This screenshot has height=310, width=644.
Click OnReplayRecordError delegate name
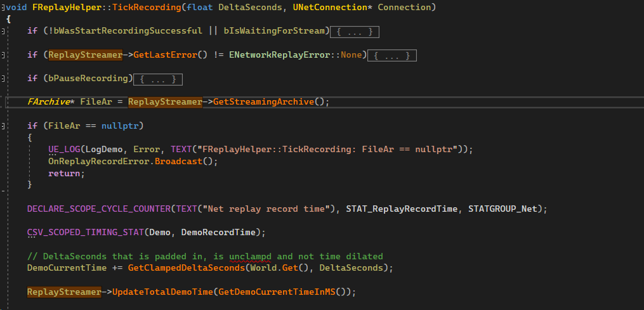point(99,162)
